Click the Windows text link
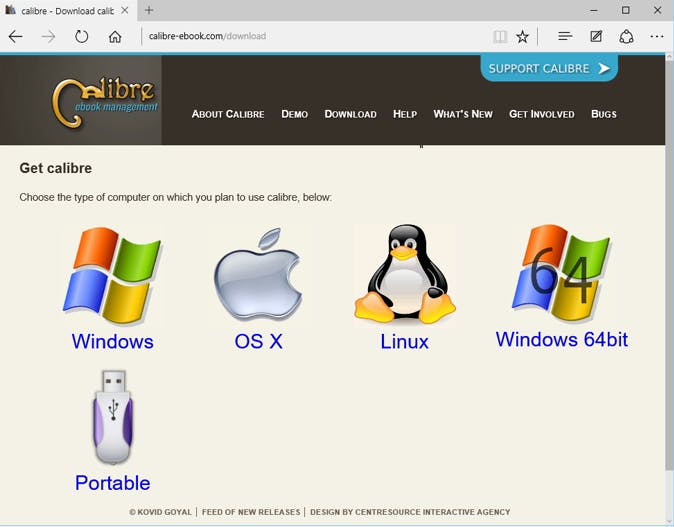 113,342
